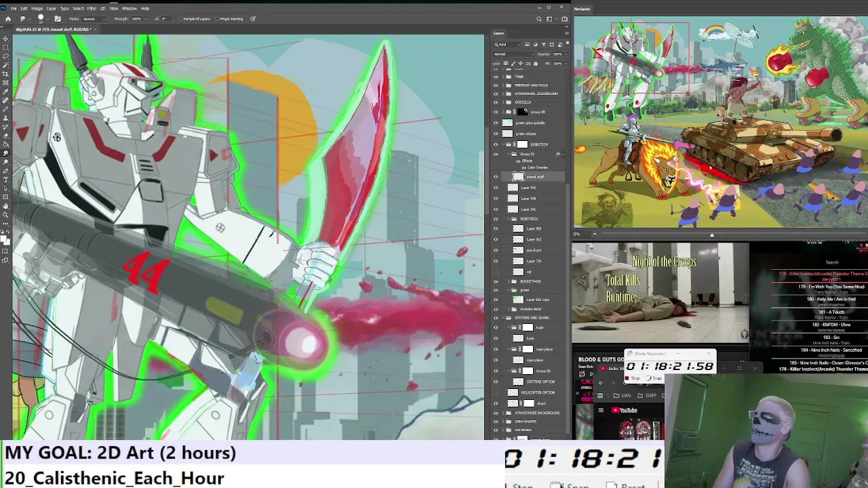Open the smudge Mode dropdown

pos(95,19)
